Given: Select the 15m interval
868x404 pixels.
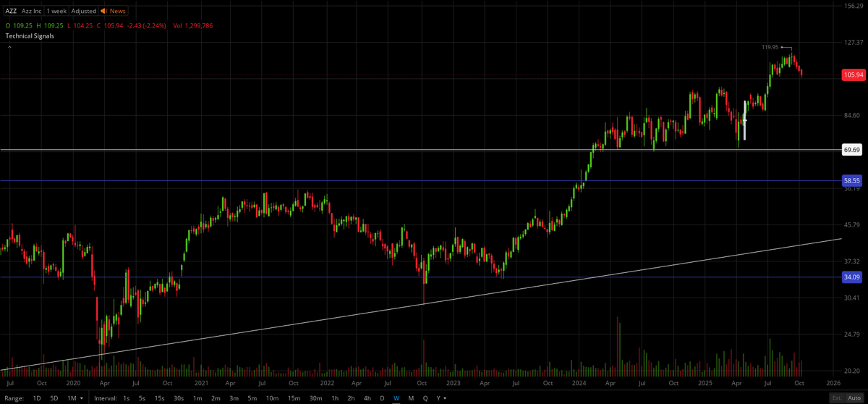Looking at the screenshot, I should tap(294, 398).
